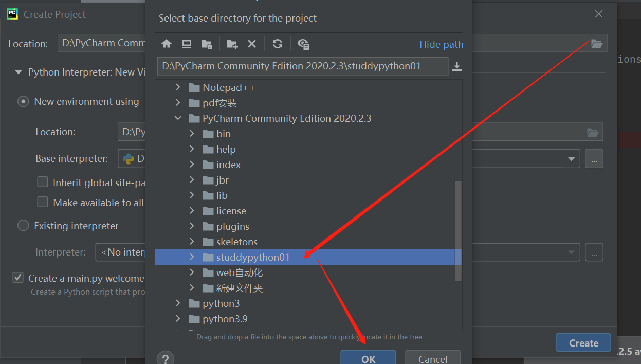
Task: Expand the help folder chevron
Action: pos(192,149)
